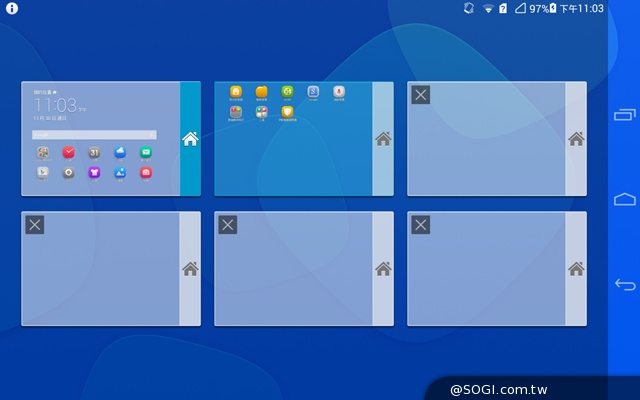The width and height of the screenshot is (640, 400).
Task: Tap the battery 97% indicator in status bar
Action: coord(541,8)
